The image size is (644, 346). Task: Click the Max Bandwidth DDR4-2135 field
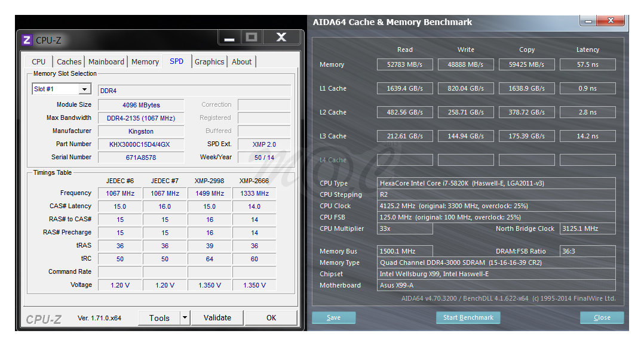[x=141, y=118]
